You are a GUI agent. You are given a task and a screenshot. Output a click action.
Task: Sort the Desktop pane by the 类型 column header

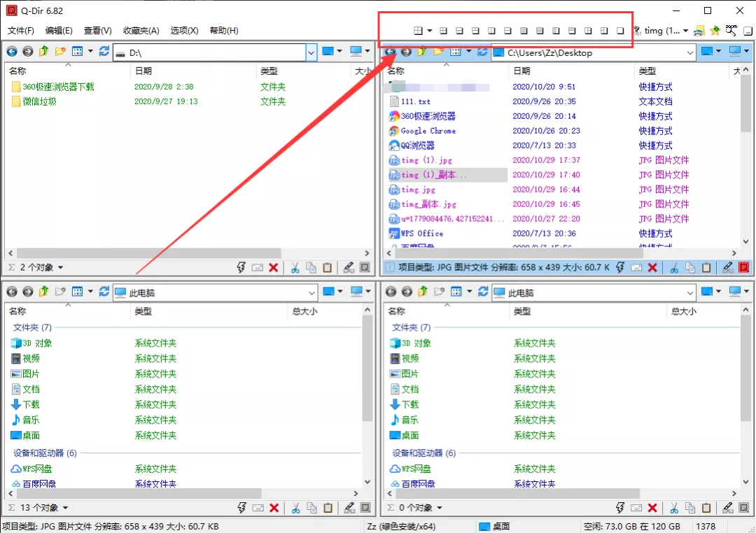pyautogui.click(x=681, y=71)
